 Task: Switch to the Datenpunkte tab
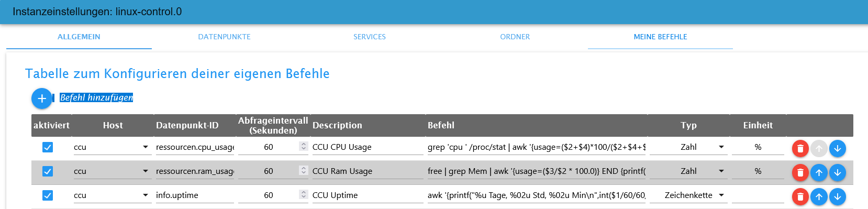coord(224,37)
